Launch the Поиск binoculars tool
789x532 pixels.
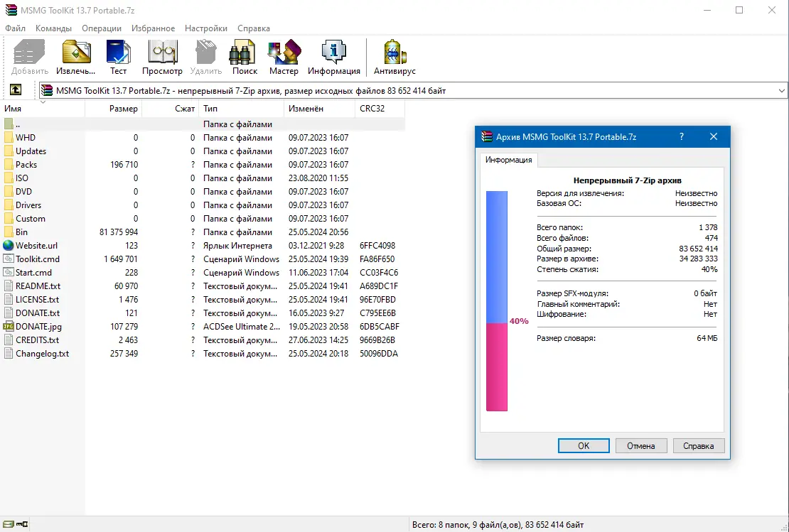(x=245, y=57)
